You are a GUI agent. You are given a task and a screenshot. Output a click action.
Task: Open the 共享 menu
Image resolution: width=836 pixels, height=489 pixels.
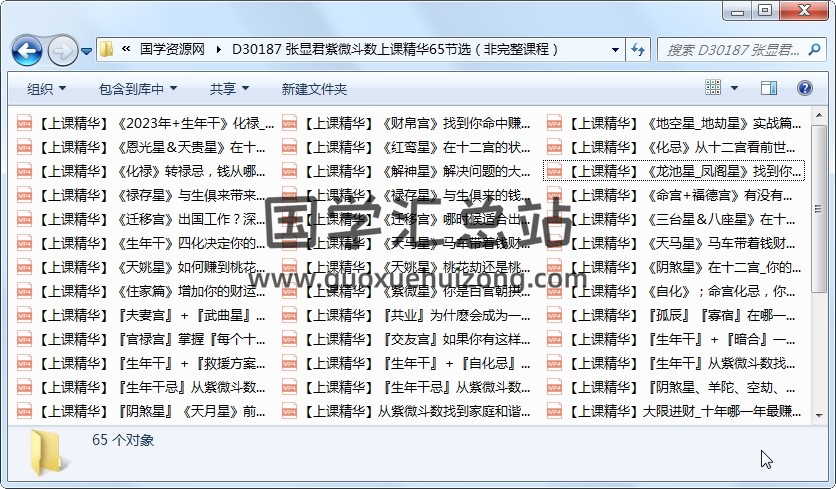[x=229, y=89]
